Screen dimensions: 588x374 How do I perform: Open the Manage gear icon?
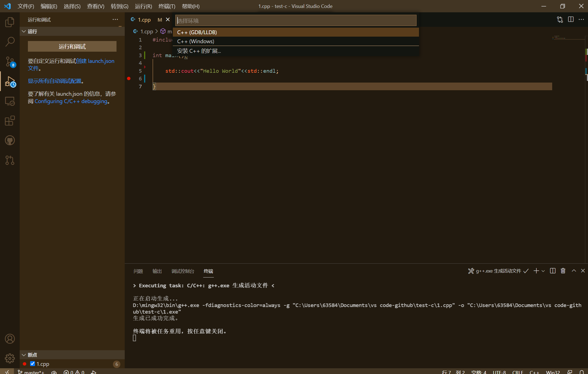coord(10,358)
